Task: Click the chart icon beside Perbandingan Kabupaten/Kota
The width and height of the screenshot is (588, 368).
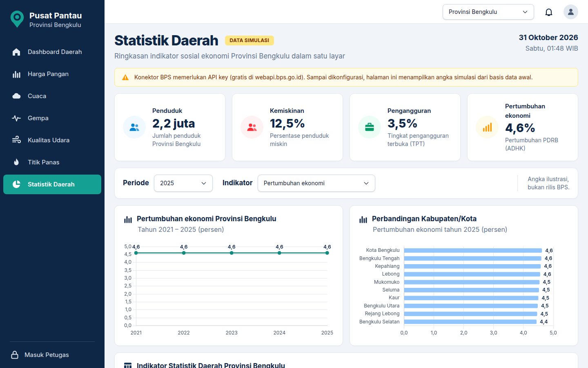Action: click(x=363, y=220)
